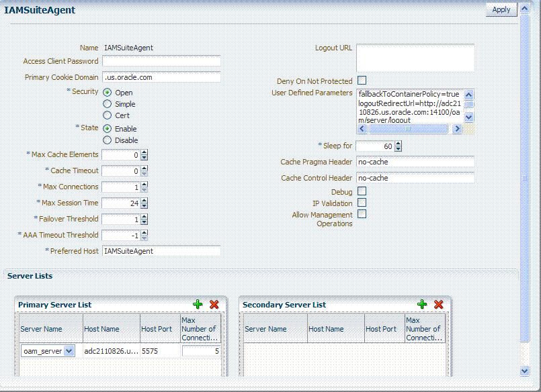Click the Preferred Host field
The width and height of the screenshot is (541, 392).
161,251
